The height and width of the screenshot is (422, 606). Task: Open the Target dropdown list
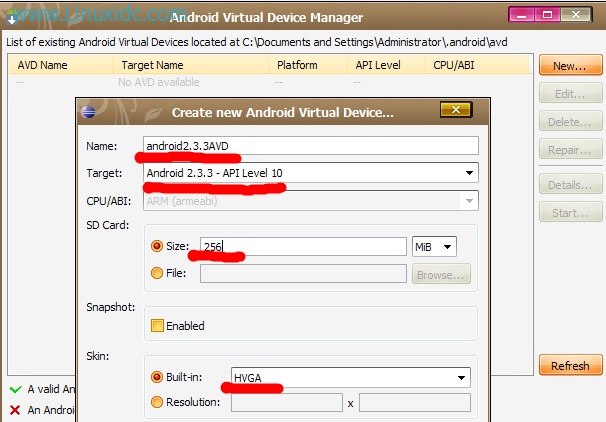(x=469, y=173)
